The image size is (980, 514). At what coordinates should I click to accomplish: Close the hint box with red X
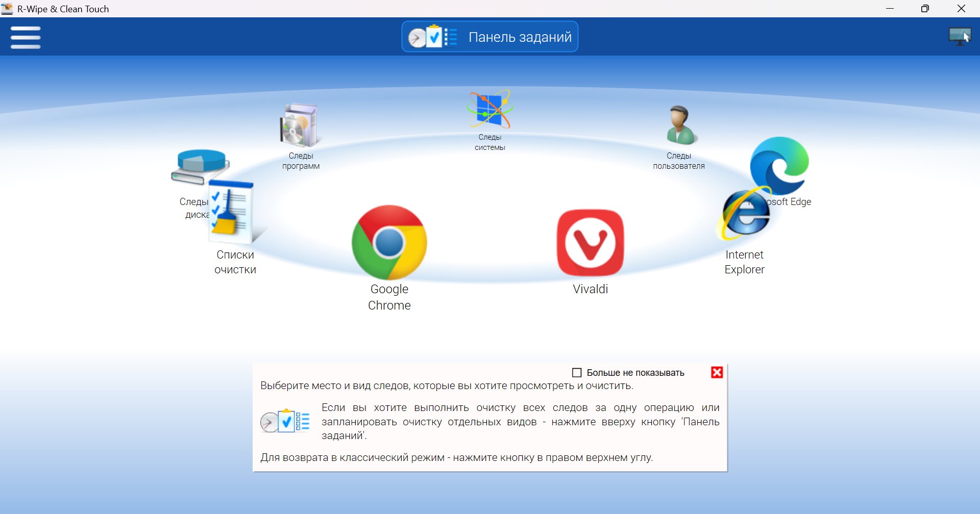click(717, 373)
